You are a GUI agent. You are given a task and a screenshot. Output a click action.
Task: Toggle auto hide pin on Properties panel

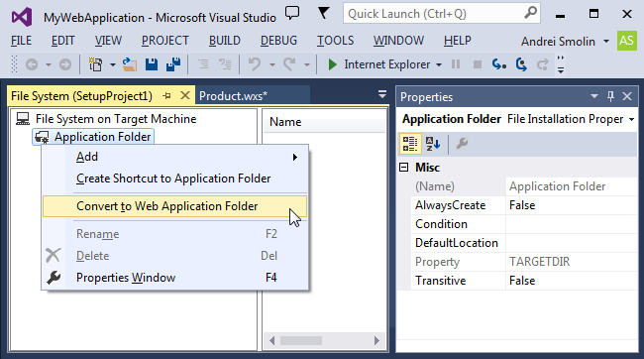(x=610, y=96)
